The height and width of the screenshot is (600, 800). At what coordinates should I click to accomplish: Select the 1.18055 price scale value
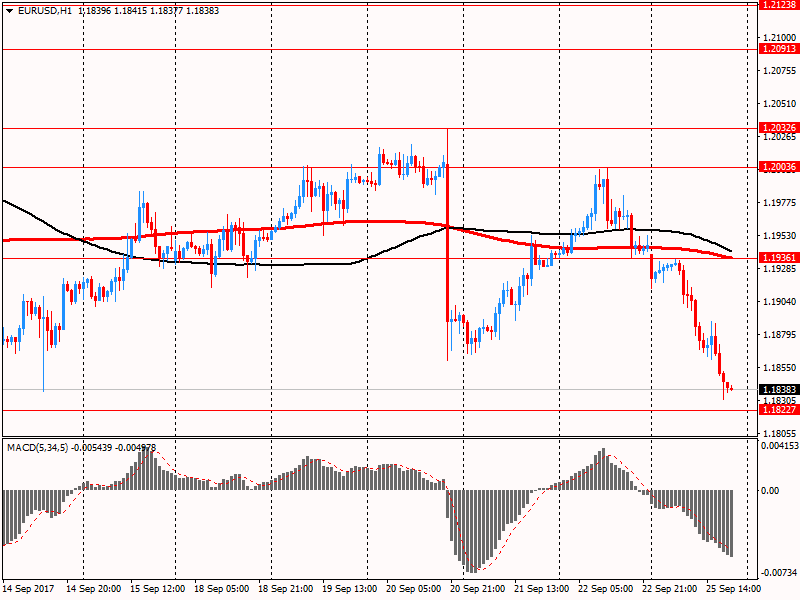click(780, 434)
